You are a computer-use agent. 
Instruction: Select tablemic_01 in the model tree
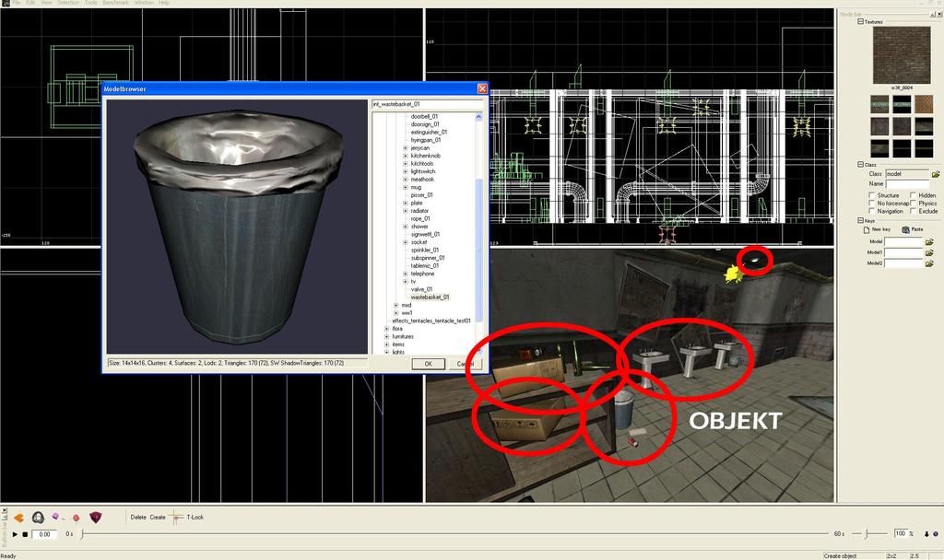point(425,266)
